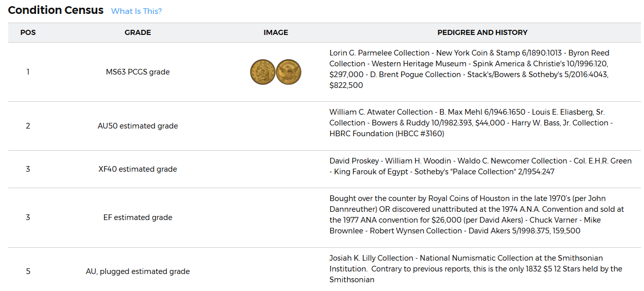Viewport: 644px width, 291px height.
Task: Click the Condition Census heading
Action: (x=56, y=10)
